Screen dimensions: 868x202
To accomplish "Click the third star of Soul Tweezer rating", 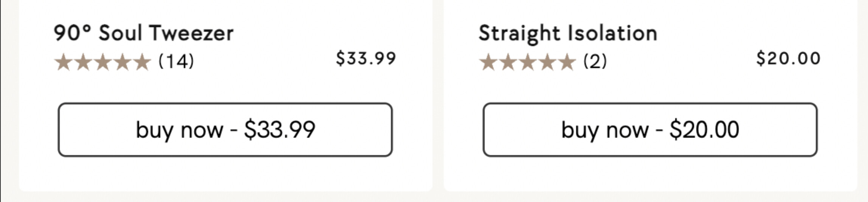I will tap(103, 62).
